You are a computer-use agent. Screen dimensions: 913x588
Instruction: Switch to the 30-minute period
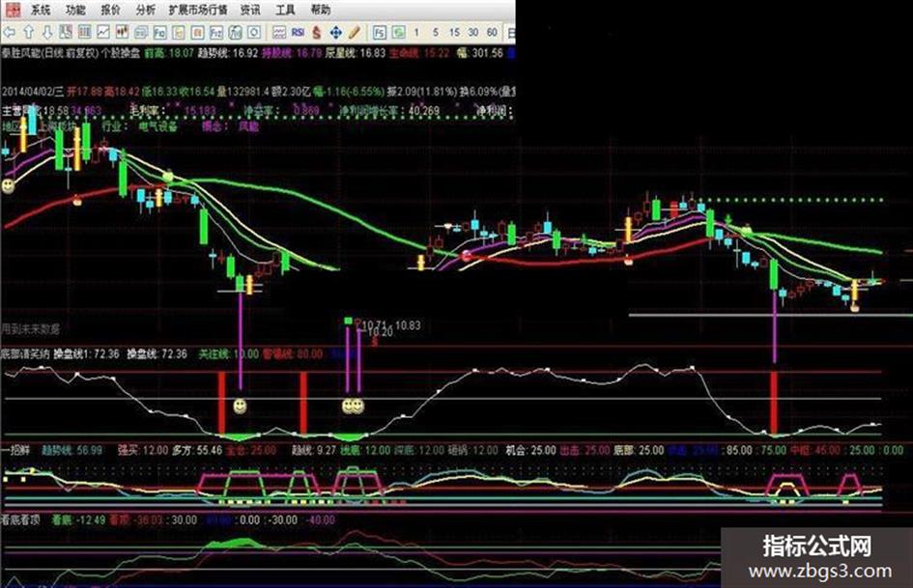[473, 33]
